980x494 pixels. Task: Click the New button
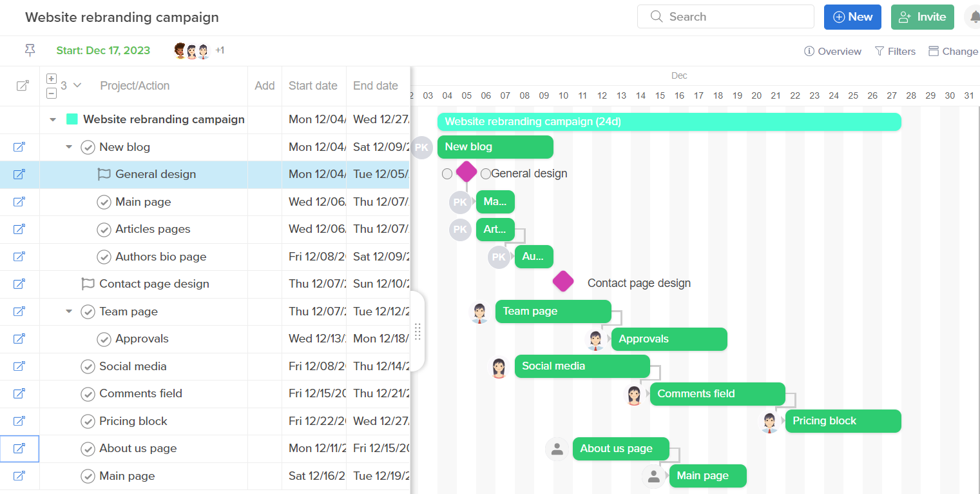point(852,17)
